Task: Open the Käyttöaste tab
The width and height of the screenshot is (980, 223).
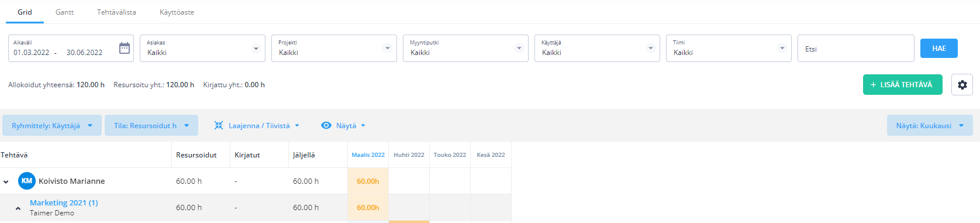Action: coord(177,12)
